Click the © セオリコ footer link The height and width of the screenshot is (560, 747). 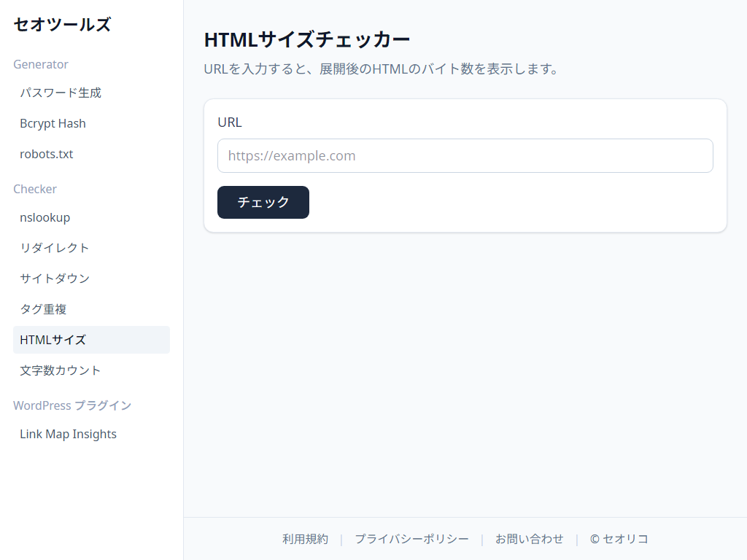point(618,539)
